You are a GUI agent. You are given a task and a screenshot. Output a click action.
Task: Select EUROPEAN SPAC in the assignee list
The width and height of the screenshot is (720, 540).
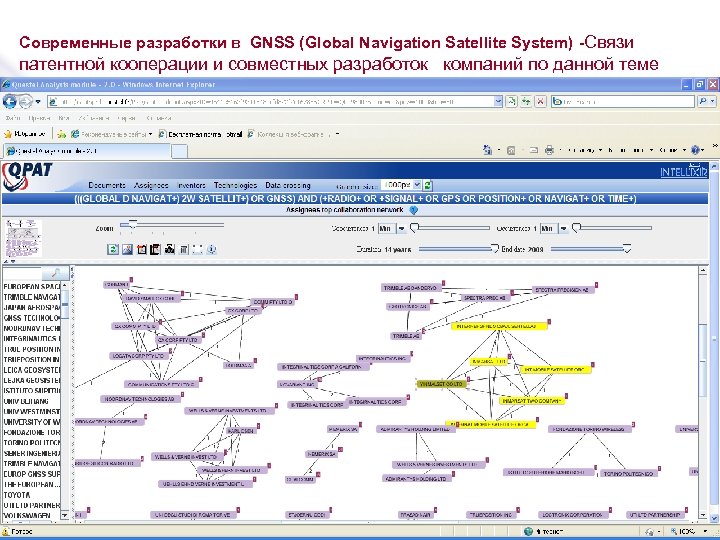(32, 287)
